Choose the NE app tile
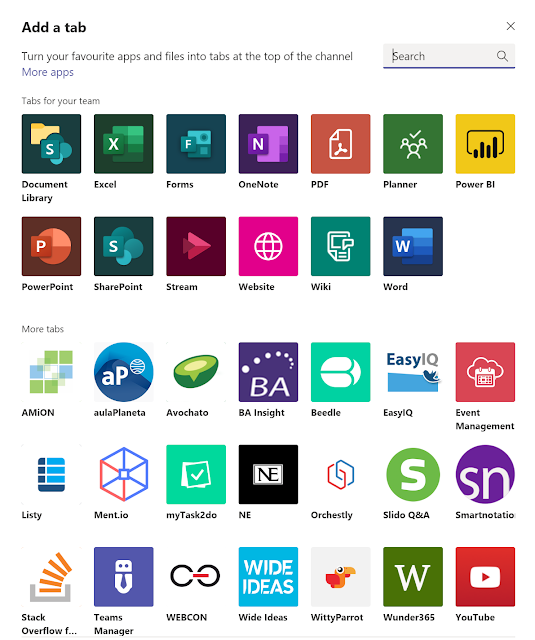Screen dimensions: 535x640 (268, 474)
